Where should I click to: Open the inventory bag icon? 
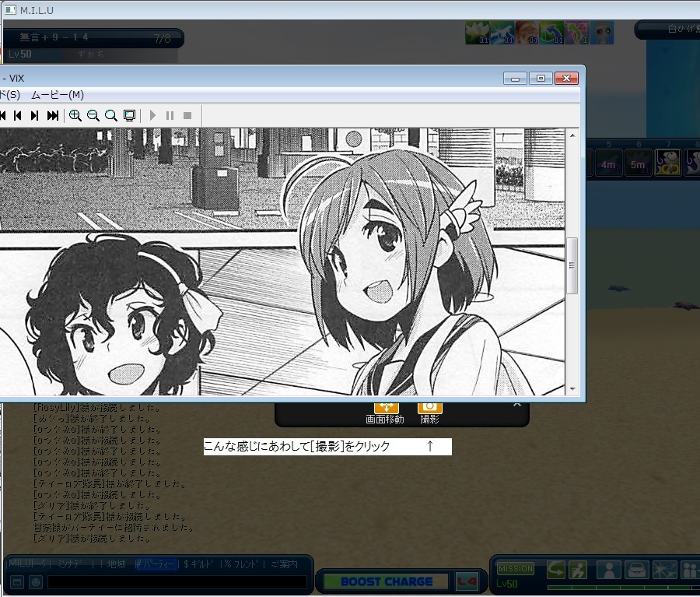636,571
